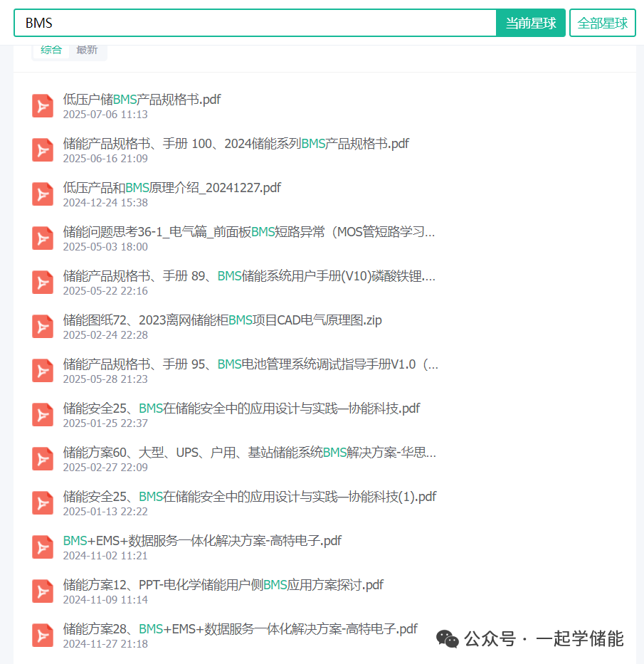Click the date 2024-11-02 11:21

tap(105, 555)
